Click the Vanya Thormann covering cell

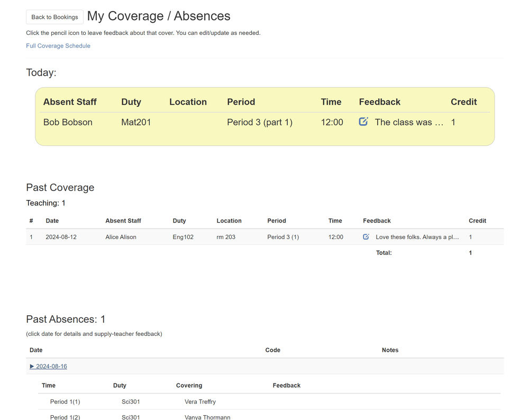click(207, 417)
